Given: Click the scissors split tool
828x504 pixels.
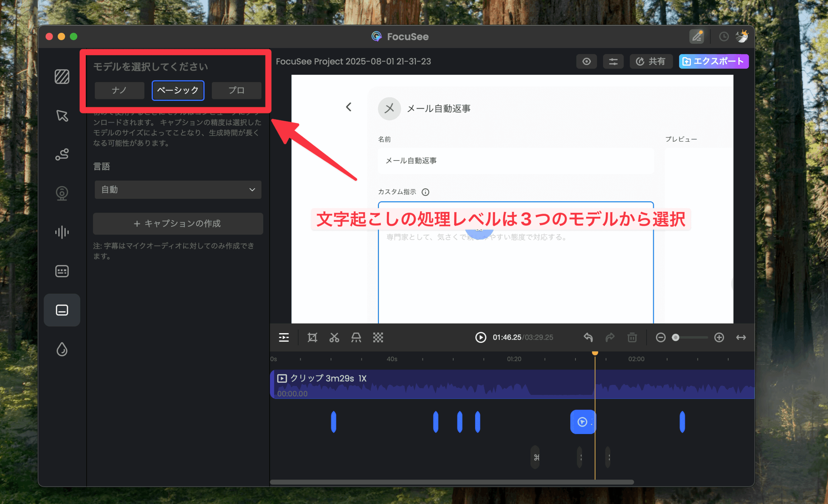Looking at the screenshot, I should [x=334, y=337].
